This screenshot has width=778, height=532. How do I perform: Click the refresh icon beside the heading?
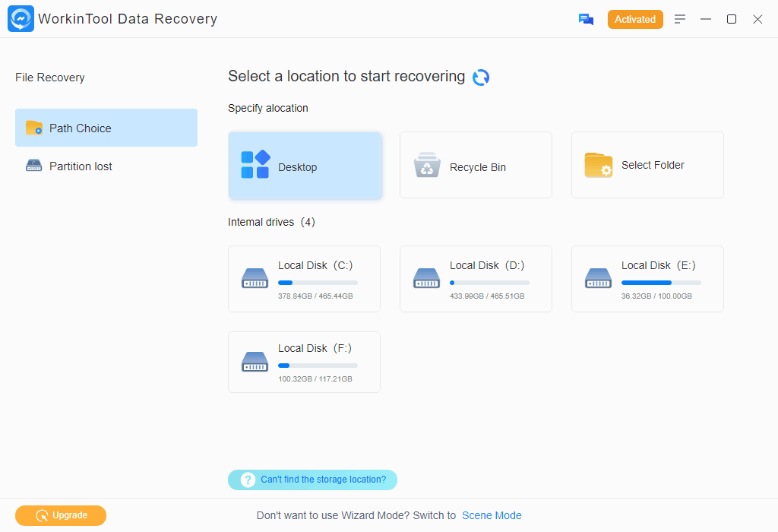tap(481, 78)
